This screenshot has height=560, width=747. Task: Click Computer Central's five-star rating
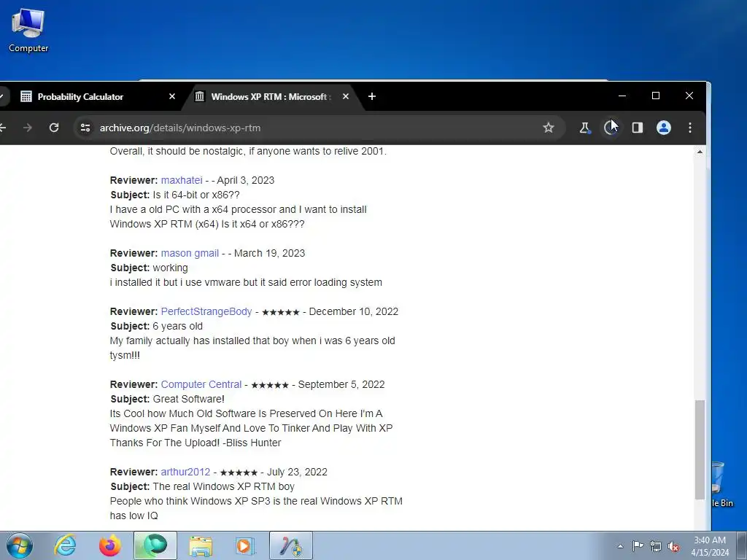[x=270, y=385]
